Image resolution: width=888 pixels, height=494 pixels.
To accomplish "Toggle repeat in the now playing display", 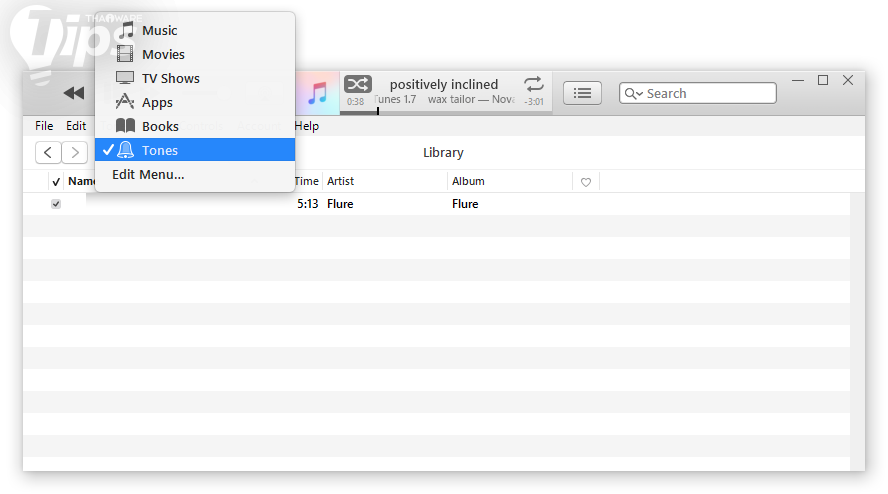I will click(x=533, y=84).
